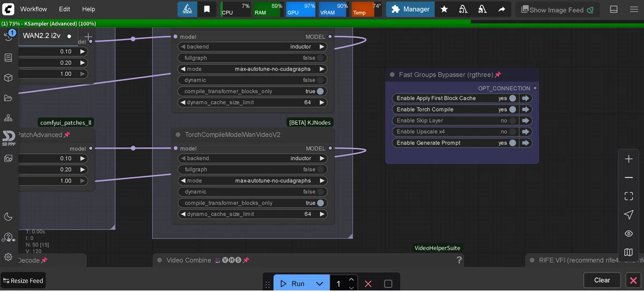Open backend inductor selector in upper node
Image resolution: width=644 pixels, height=292 pixels.
pos(252,47)
